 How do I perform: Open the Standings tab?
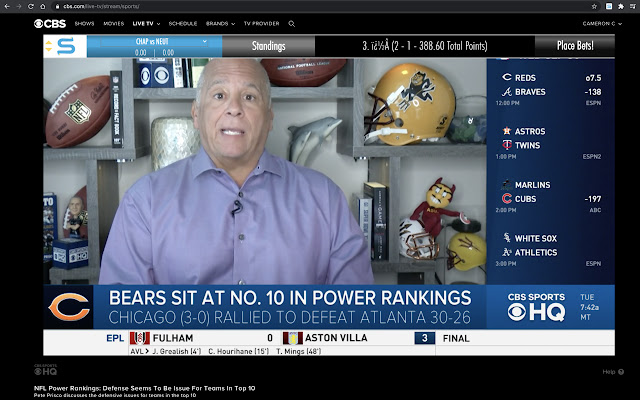point(269,46)
